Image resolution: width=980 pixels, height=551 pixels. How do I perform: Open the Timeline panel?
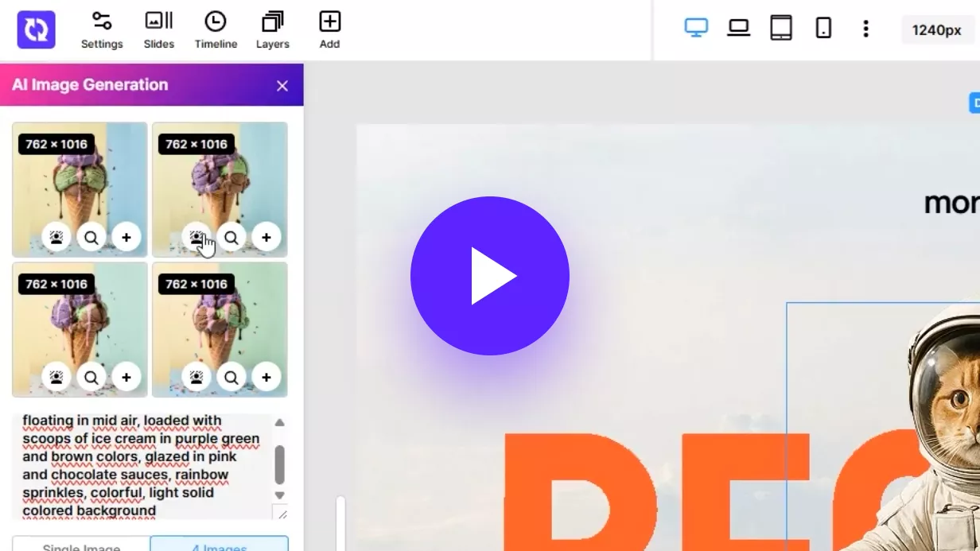click(216, 30)
